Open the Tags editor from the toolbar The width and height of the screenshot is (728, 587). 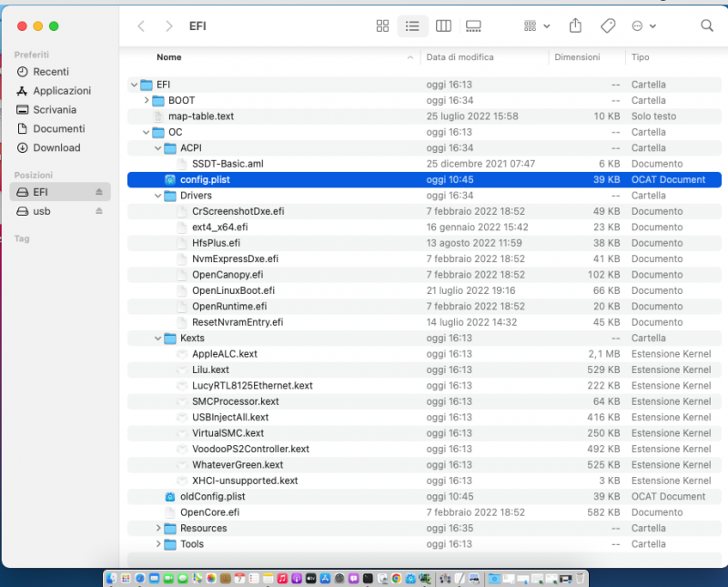[x=608, y=25]
